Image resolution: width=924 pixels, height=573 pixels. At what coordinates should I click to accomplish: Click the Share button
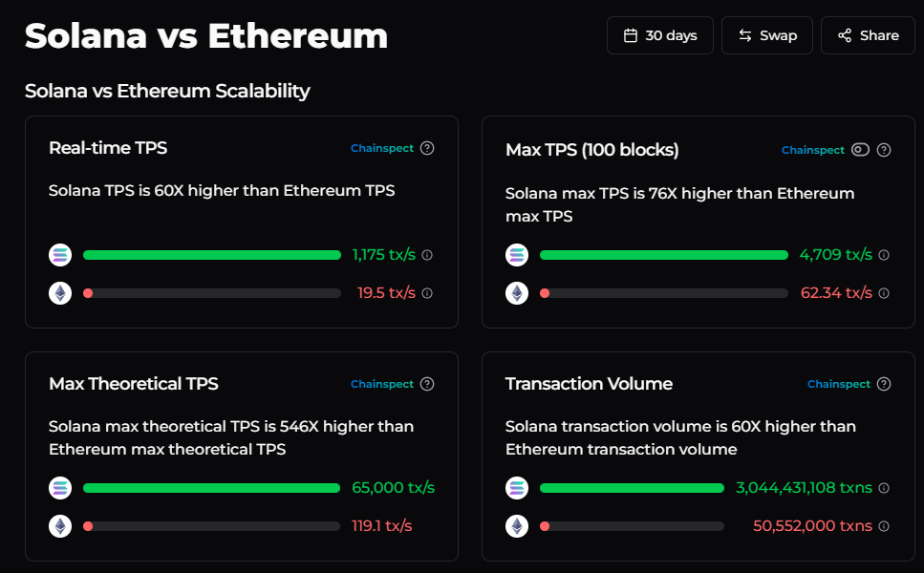pyautogui.click(x=868, y=35)
